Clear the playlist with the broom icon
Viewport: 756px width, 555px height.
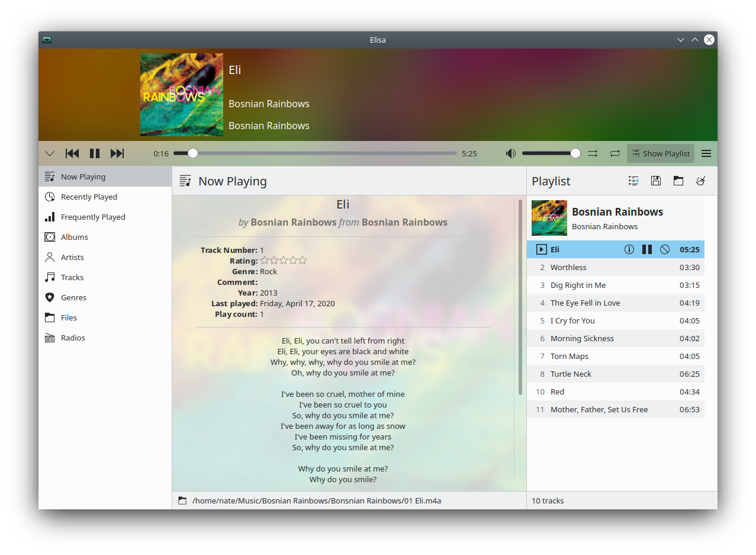[701, 181]
